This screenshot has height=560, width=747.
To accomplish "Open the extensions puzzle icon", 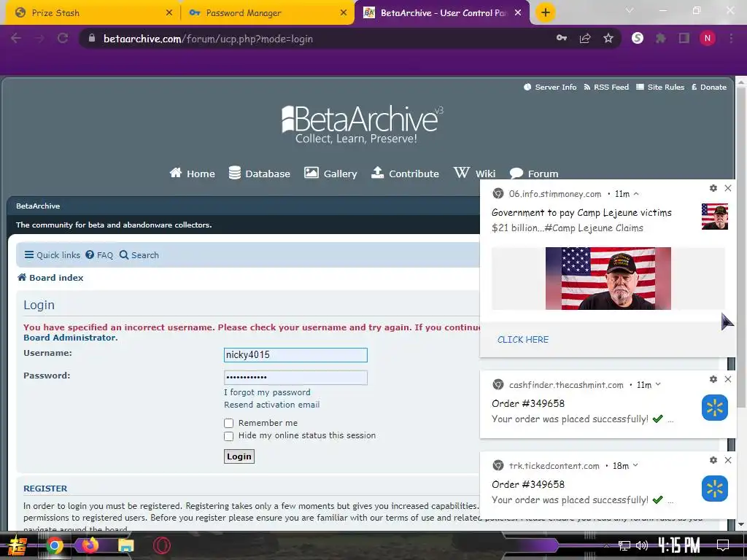I will point(661,38).
